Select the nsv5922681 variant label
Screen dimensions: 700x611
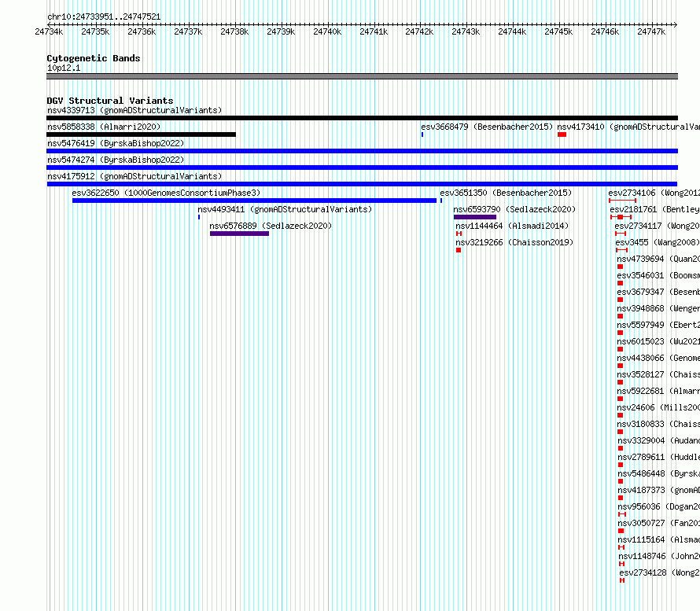pos(658,391)
